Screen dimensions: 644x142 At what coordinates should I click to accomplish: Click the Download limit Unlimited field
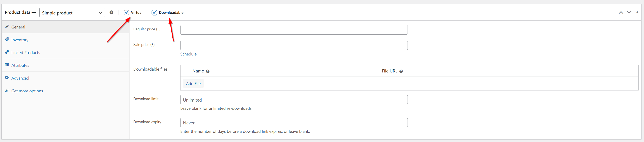(x=294, y=100)
